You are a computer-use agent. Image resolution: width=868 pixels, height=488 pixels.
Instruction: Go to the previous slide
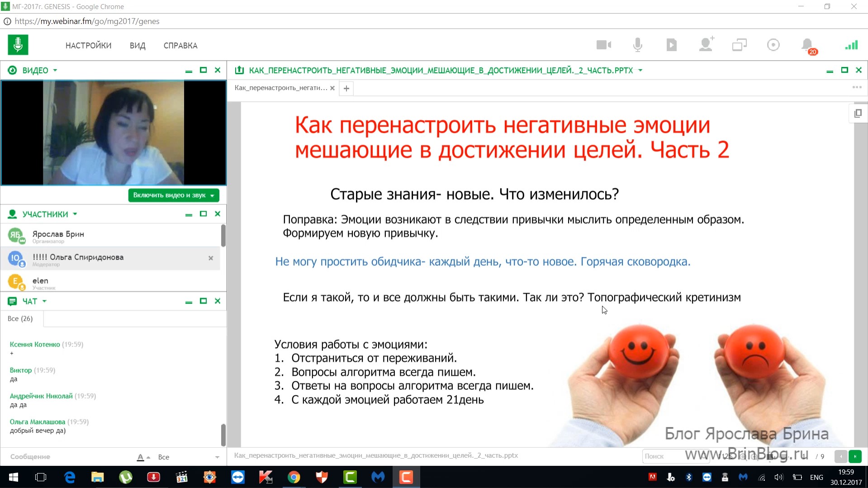[x=841, y=457]
